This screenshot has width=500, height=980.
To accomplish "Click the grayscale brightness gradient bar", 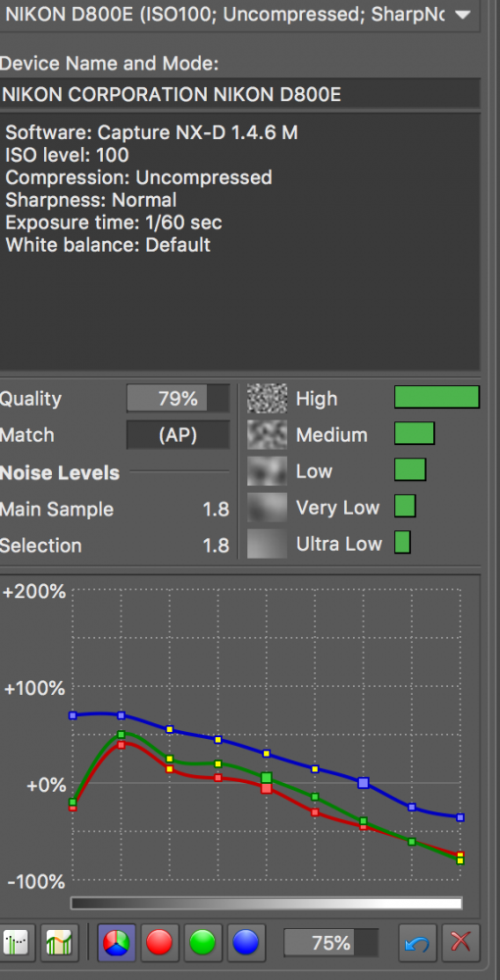I will [267, 904].
